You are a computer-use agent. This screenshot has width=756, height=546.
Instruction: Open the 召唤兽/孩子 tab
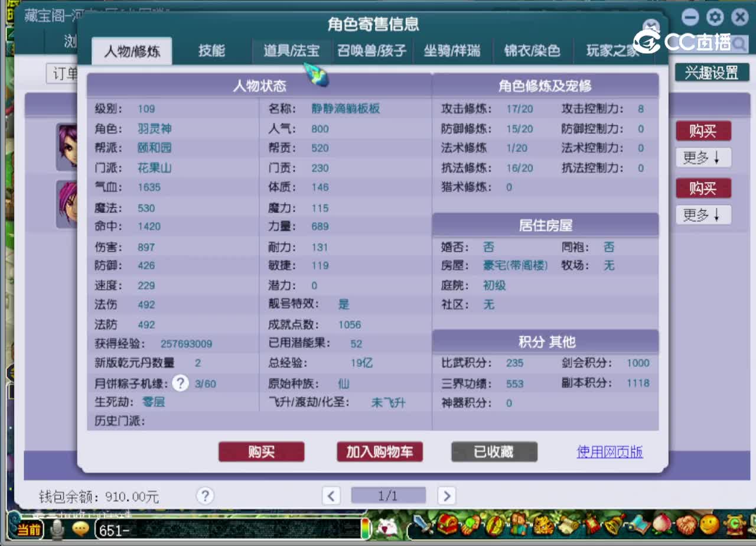pos(372,51)
